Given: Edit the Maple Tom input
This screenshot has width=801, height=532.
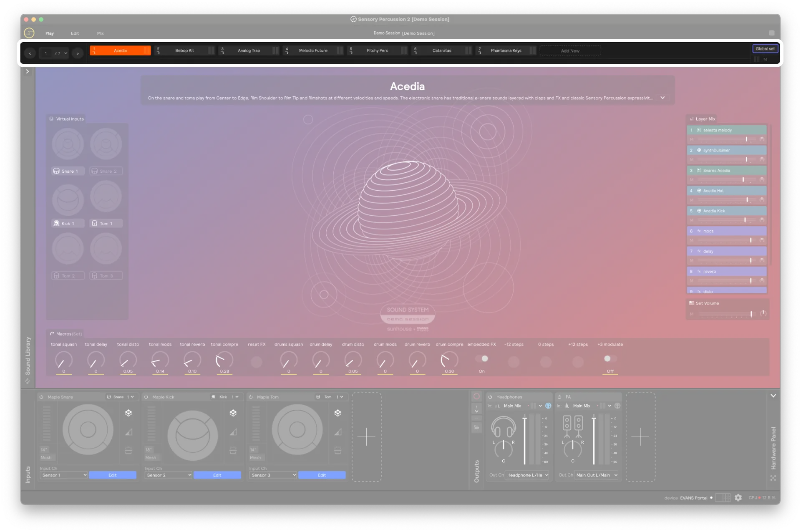Looking at the screenshot, I should (322, 475).
